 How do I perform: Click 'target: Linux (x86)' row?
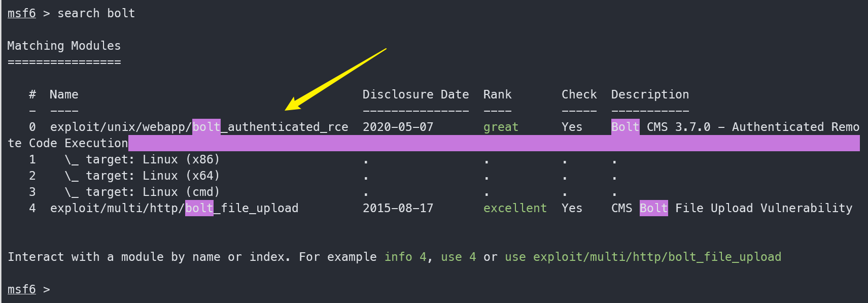(142, 159)
